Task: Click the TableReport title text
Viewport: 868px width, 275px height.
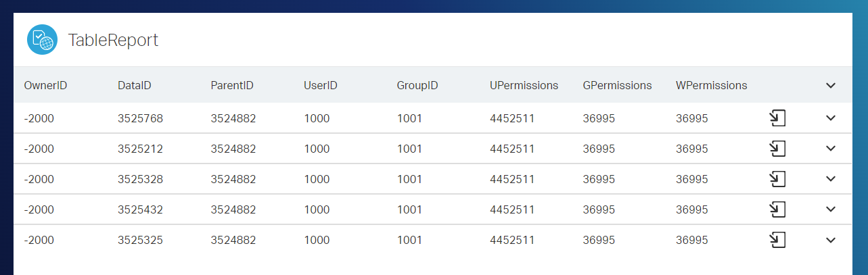Action: [113, 41]
